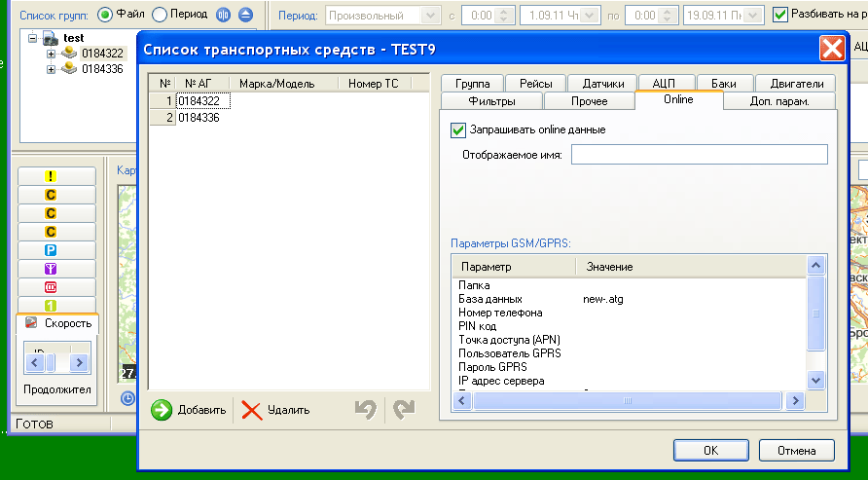868x480 pixels.
Task: Open the Произвольный period dropdown
Action: point(430,16)
